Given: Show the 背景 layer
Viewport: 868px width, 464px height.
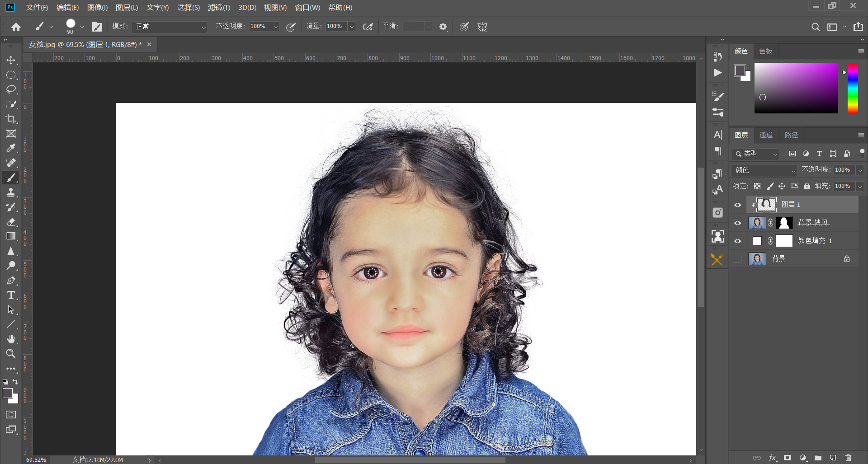Looking at the screenshot, I should click(x=738, y=259).
